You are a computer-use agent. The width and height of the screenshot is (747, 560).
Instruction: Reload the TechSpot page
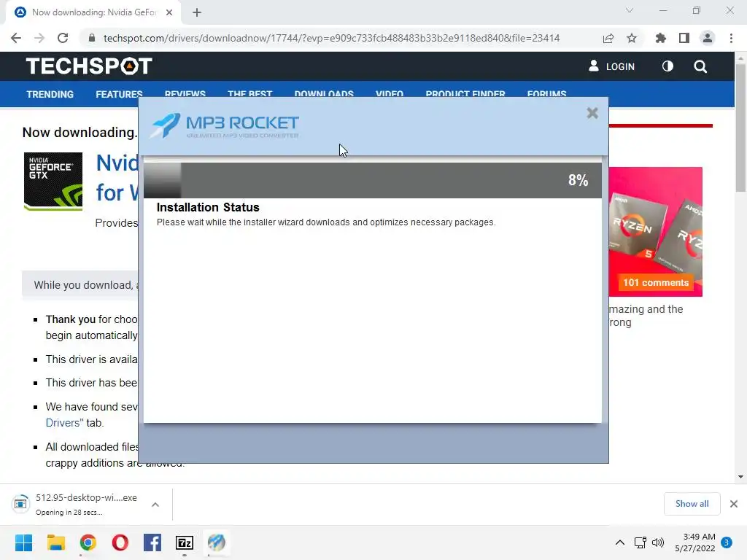[63, 38]
